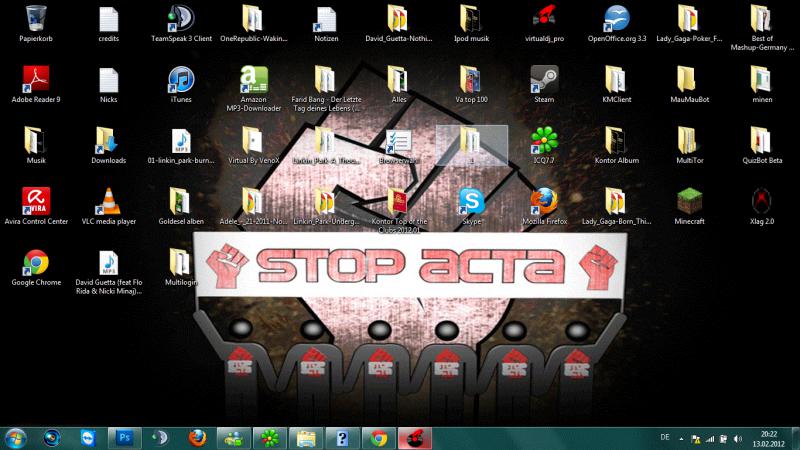This screenshot has width=800, height=450.
Task: Click the DE language indicator
Action: 665,438
